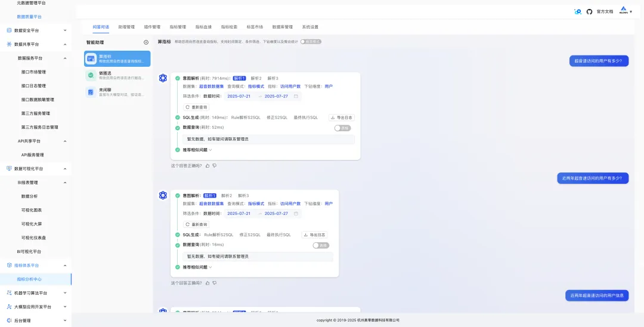Open the user logo dropdown in the header
The image size is (644, 327).
click(x=626, y=11)
